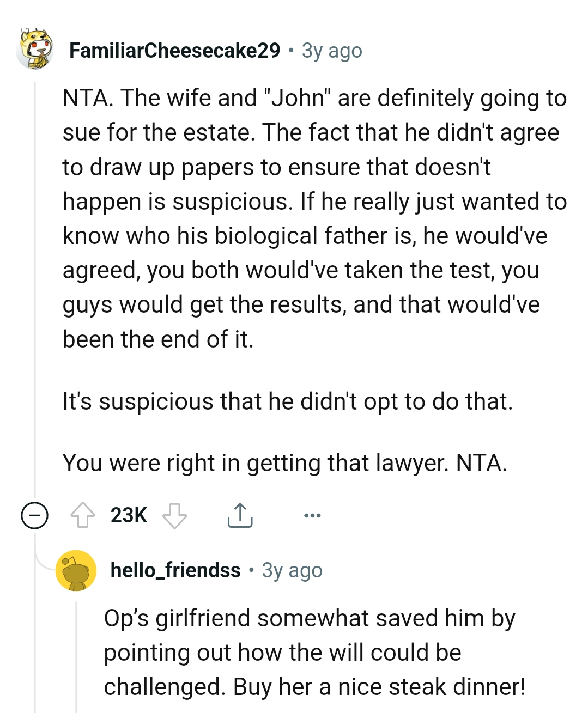Click the 23K vote count
This screenshot has height=713, width=588.
pyautogui.click(x=129, y=515)
